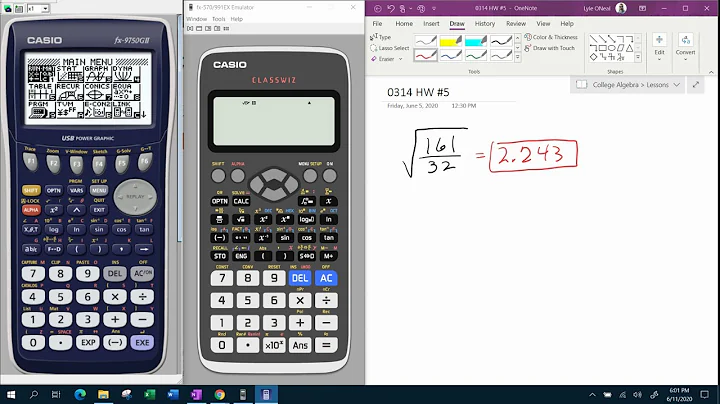This screenshot has height=404, width=720.
Task: Click the ClassWiz Ans key
Action: point(300,345)
